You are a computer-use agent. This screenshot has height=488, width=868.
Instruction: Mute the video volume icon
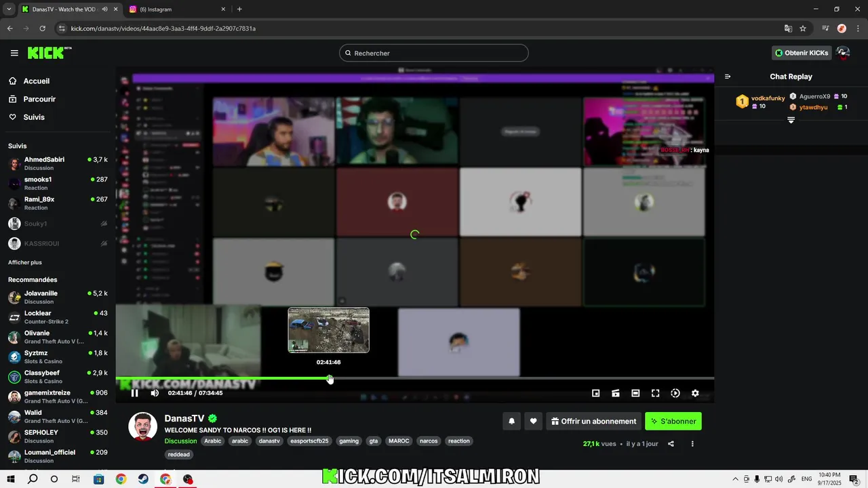click(x=155, y=393)
